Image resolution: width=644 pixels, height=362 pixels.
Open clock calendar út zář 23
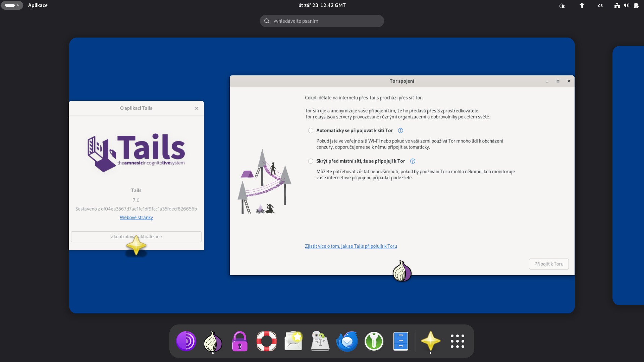[322, 5]
